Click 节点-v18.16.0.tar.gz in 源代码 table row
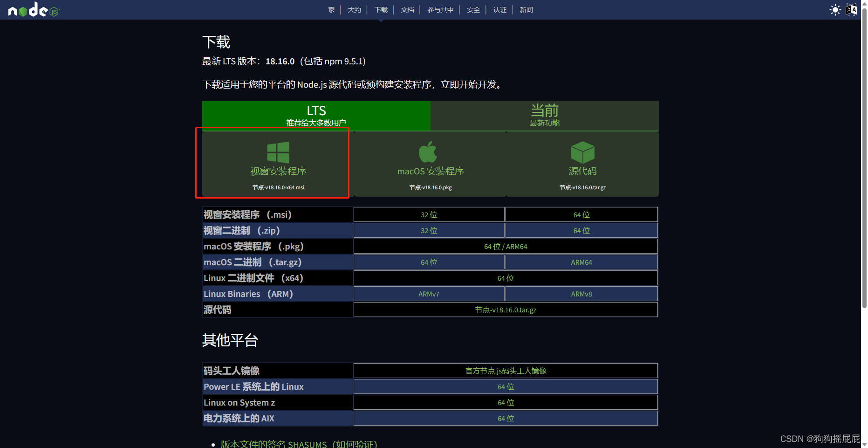The width and height of the screenshot is (868, 448). [x=506, y=310]
